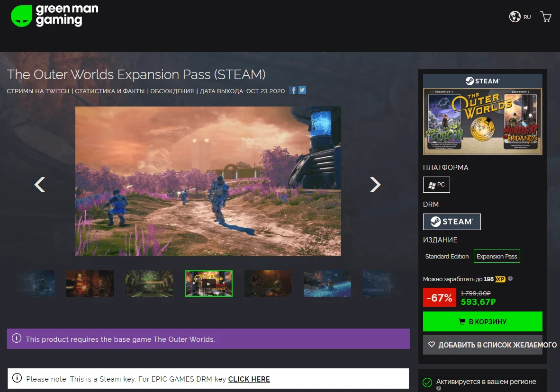Select the STEAM DRM option
Viewport: 560px width, 392px height.
(452, 222)
